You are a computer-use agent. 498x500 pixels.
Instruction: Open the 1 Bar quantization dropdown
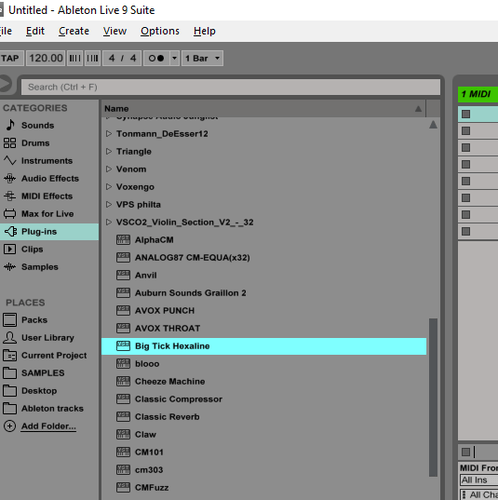(202, 58)
